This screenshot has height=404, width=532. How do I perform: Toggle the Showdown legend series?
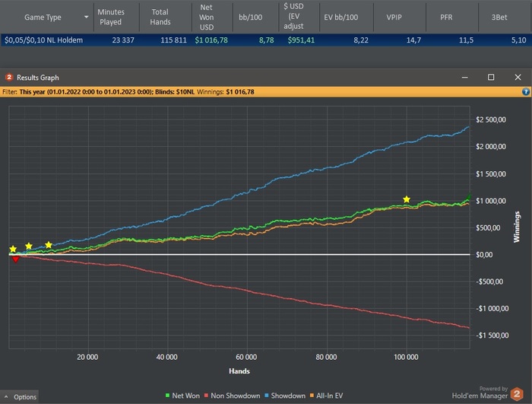pyautogui.click(x=285, y=396)
